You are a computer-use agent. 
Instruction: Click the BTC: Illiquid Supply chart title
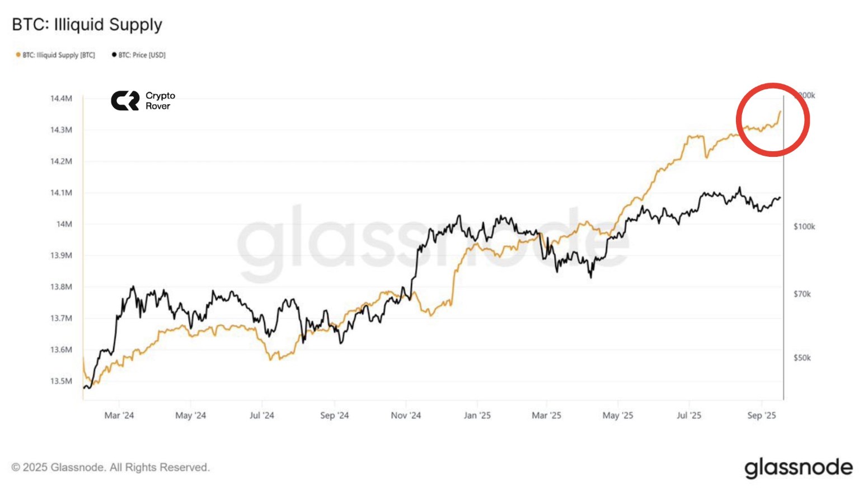[x=87, y=25]
